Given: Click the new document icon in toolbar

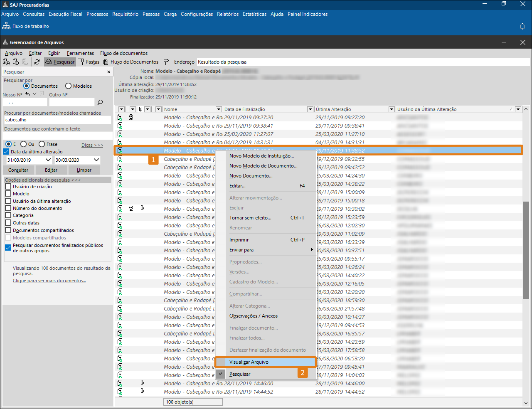Looking at the screenshot, I should point(6,62).
